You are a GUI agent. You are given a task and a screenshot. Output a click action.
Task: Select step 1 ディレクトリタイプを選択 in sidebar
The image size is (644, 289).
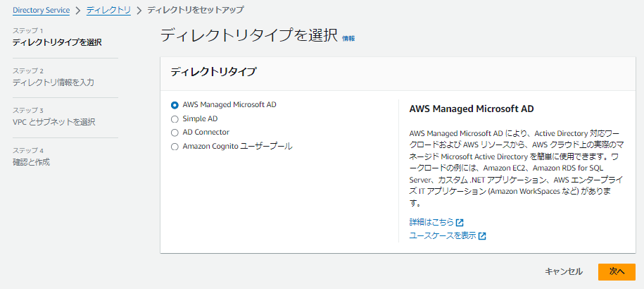57,42
